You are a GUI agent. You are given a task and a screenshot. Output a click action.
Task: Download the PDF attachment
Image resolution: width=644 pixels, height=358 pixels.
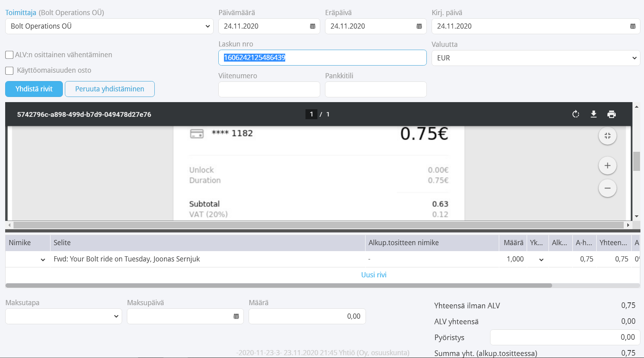(593, 114)
